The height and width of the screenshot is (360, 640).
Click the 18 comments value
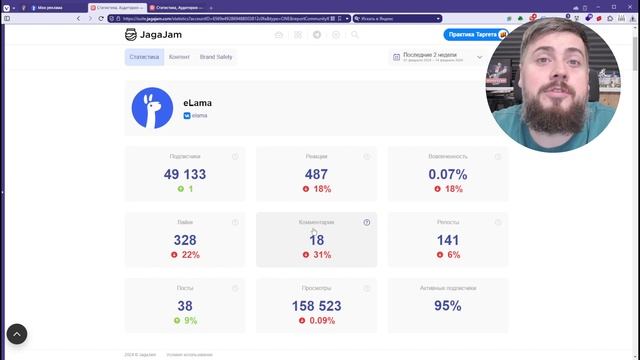[316, 240]
